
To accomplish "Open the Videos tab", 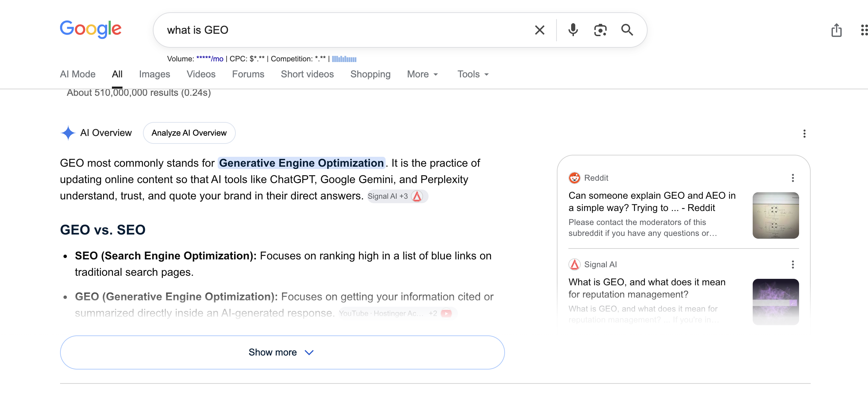I will click(x=201, y=74).
